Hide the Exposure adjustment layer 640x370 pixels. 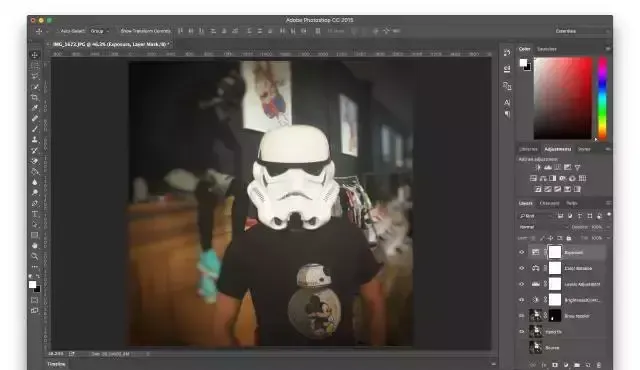[x=522, y=252]
